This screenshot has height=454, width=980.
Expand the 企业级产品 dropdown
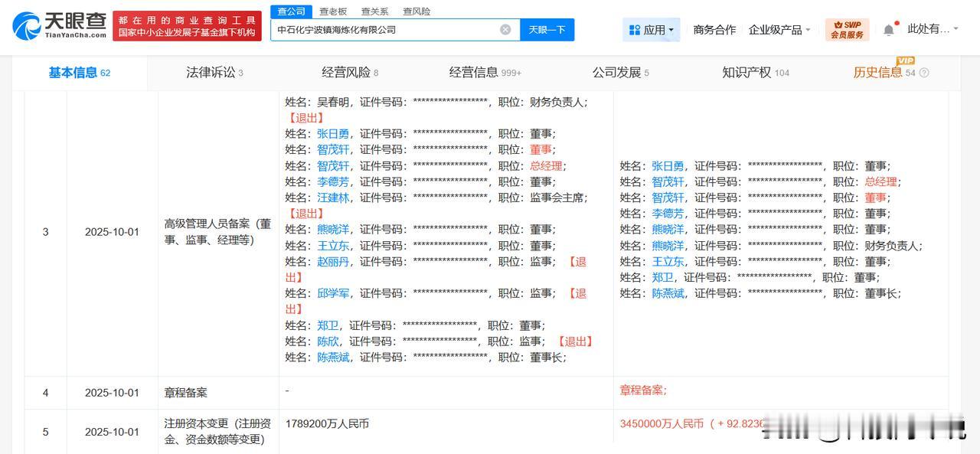779,30
